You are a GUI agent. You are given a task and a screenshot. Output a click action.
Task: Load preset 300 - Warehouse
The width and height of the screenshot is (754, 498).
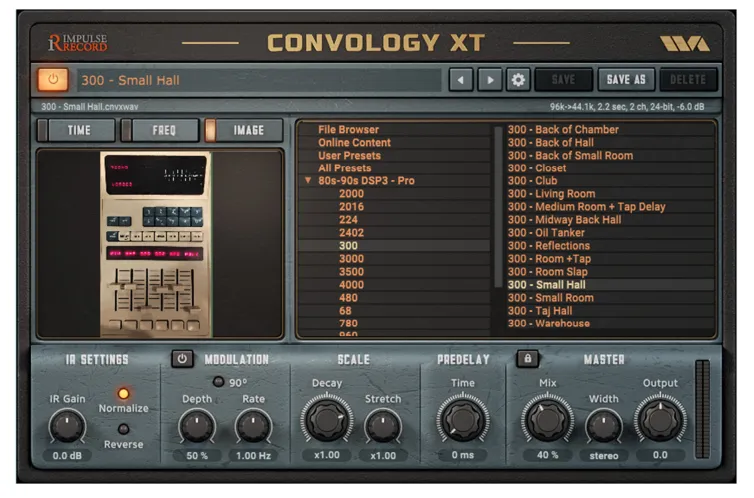[549, 324]
